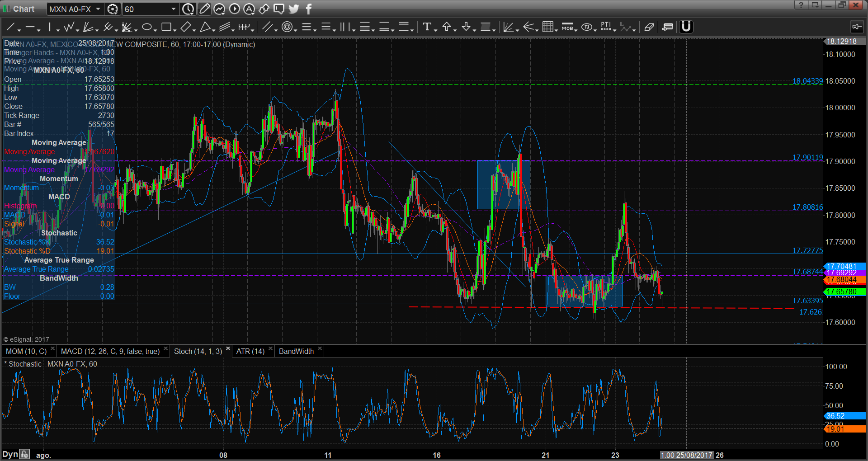Image resolution: width=868 pixels, height=461 pixels.
Task: Select the vertical line tool
Action: point(50,27)
